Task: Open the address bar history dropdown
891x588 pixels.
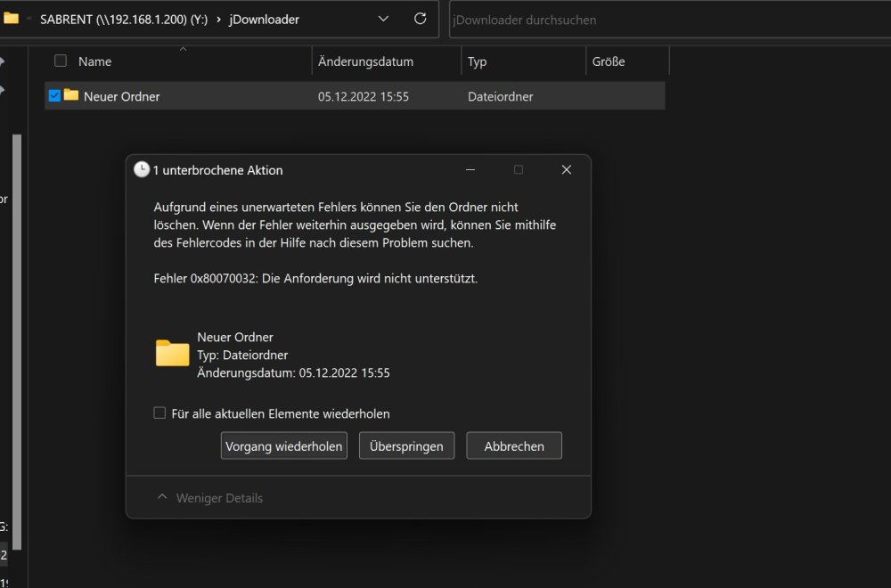Action: coord(383,19)
